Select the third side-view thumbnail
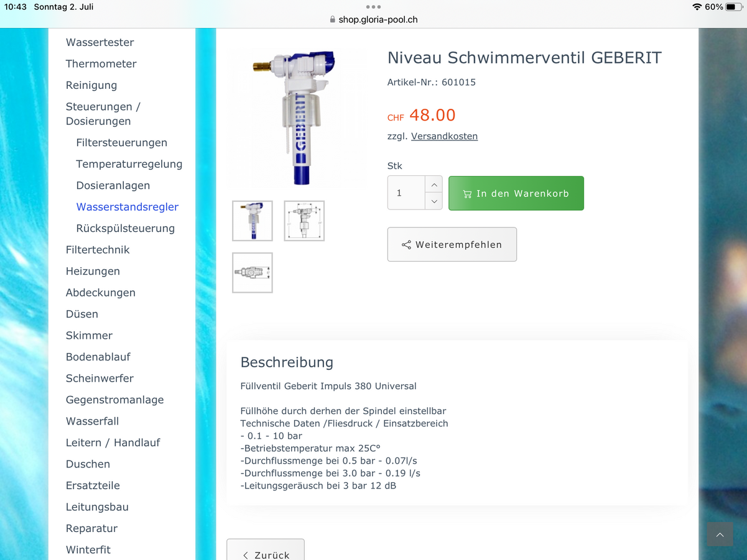Screen dimensions: 747x560 [253, 272]
